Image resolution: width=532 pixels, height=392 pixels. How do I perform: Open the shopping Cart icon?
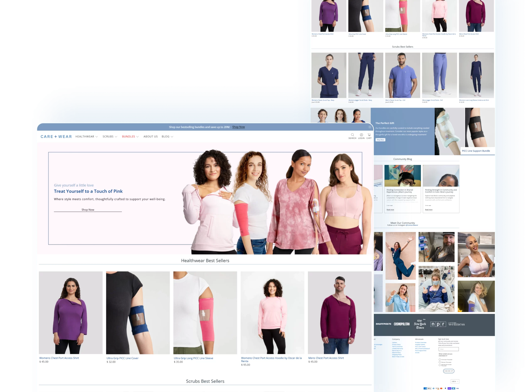pos(369,135)
